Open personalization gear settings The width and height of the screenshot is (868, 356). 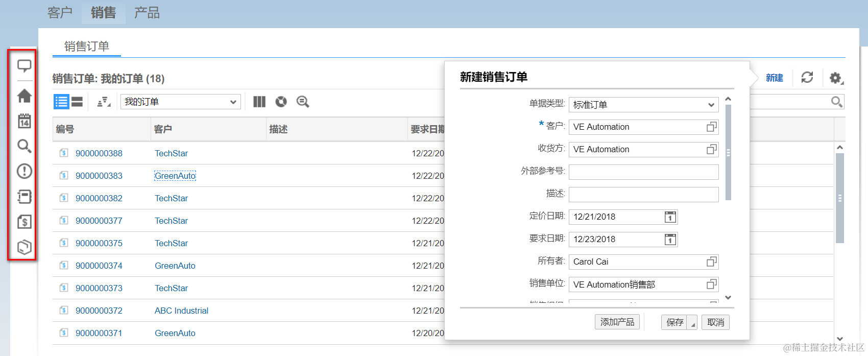point(836,78)
